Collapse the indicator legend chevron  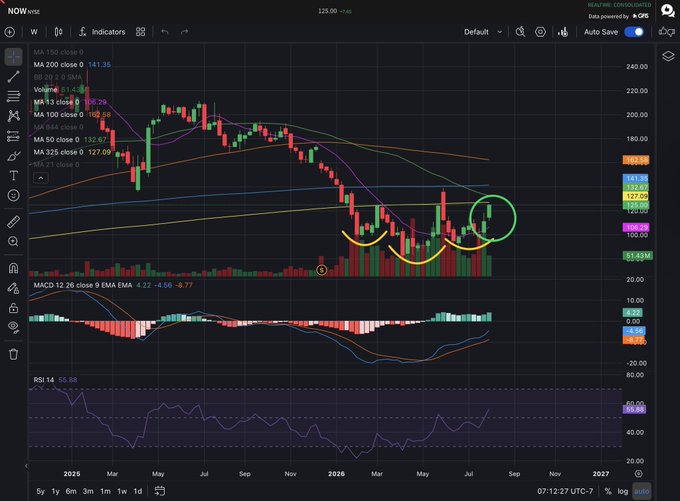41,178
